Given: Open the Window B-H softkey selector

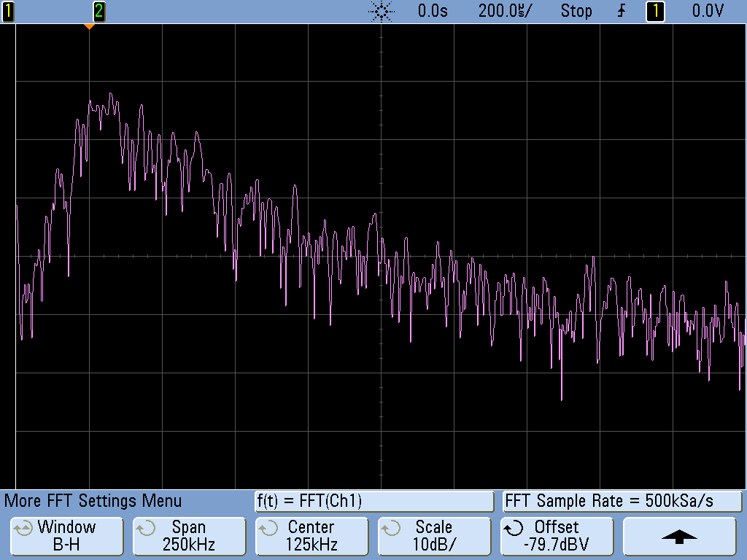Looking at the screenshot, I should pos(66,536).
